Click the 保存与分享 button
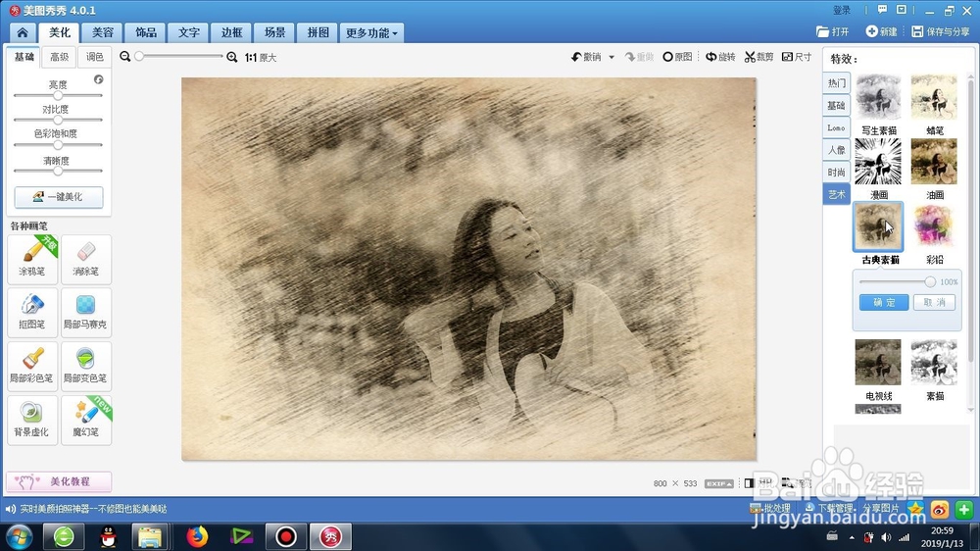980x551 pixels. click(941, 31)
